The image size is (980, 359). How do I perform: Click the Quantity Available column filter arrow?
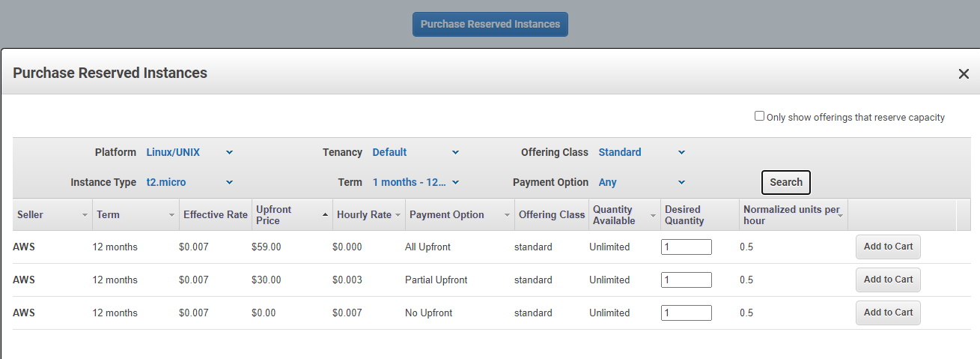[653, 215]
